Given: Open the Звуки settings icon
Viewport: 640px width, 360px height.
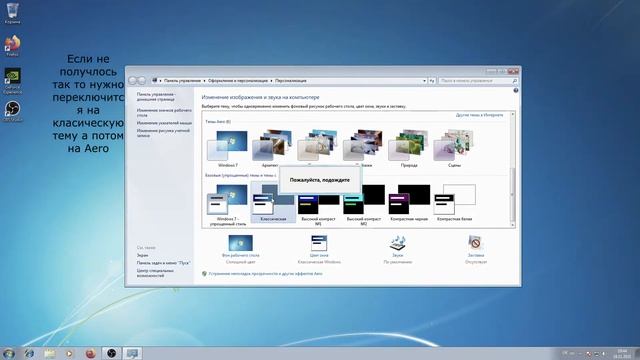Looking at the screenshot, I should point(398,243).
